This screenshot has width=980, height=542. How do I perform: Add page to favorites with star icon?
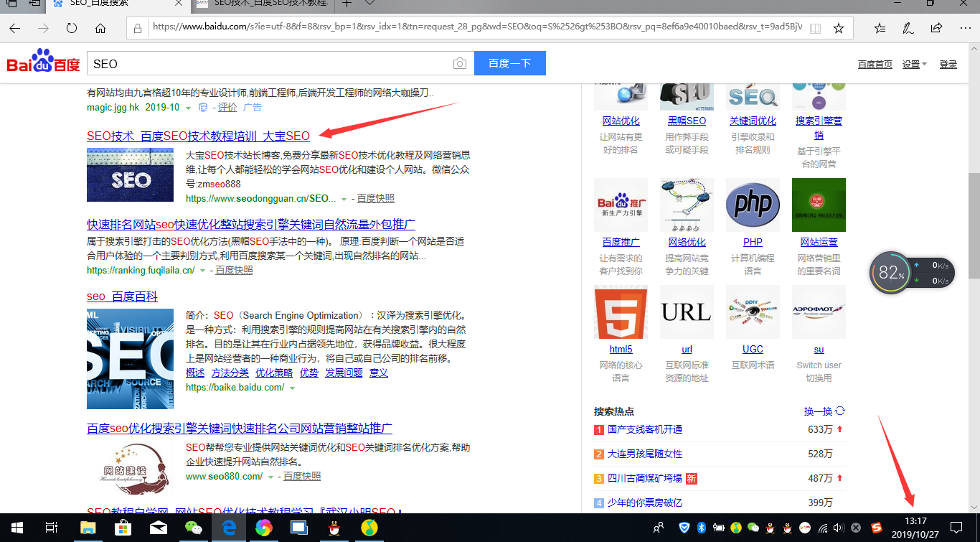(838, 29)
